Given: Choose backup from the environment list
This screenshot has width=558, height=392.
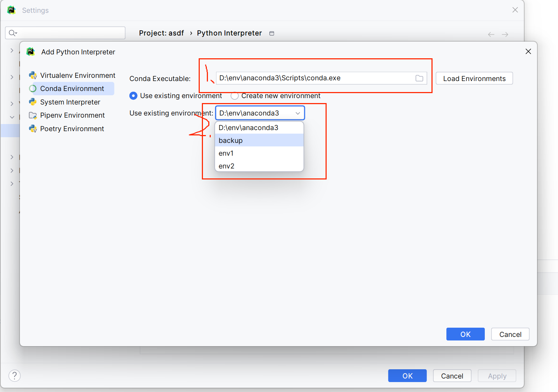Looking at the screenshot, I should tap(259, 140).
